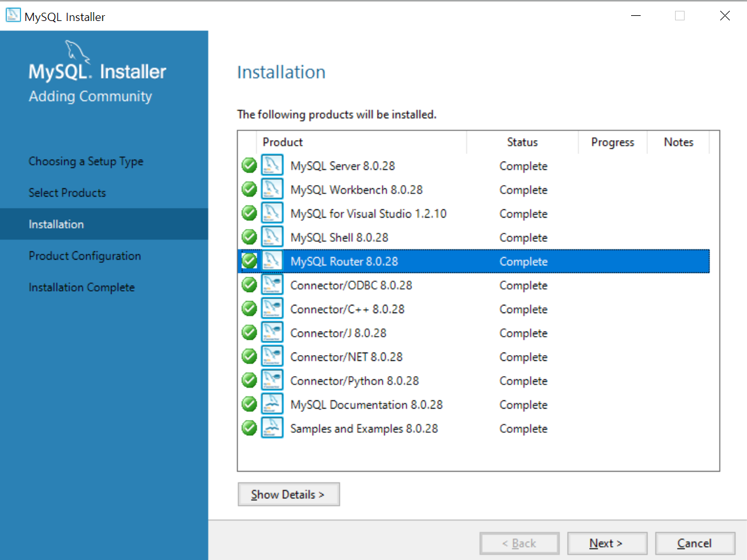Click green checkmark beside MySQL Server 8.0.28

pos(249,165)
